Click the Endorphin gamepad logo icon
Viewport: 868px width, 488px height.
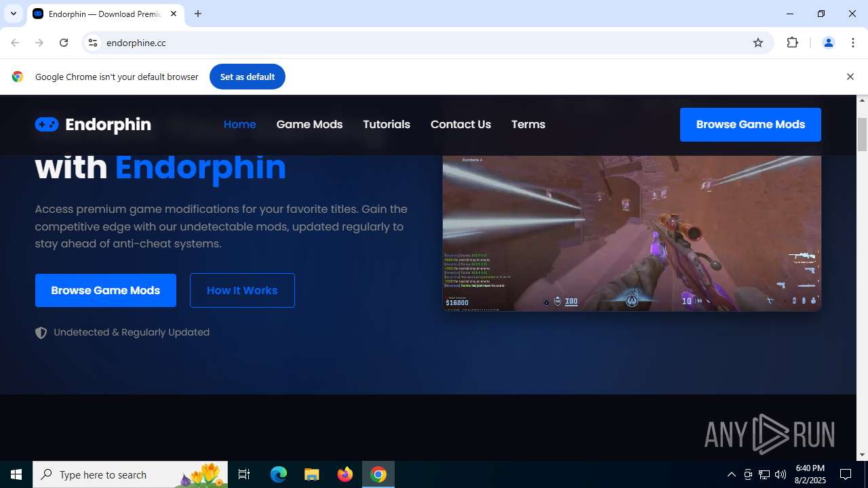click(x=47, y=125)
